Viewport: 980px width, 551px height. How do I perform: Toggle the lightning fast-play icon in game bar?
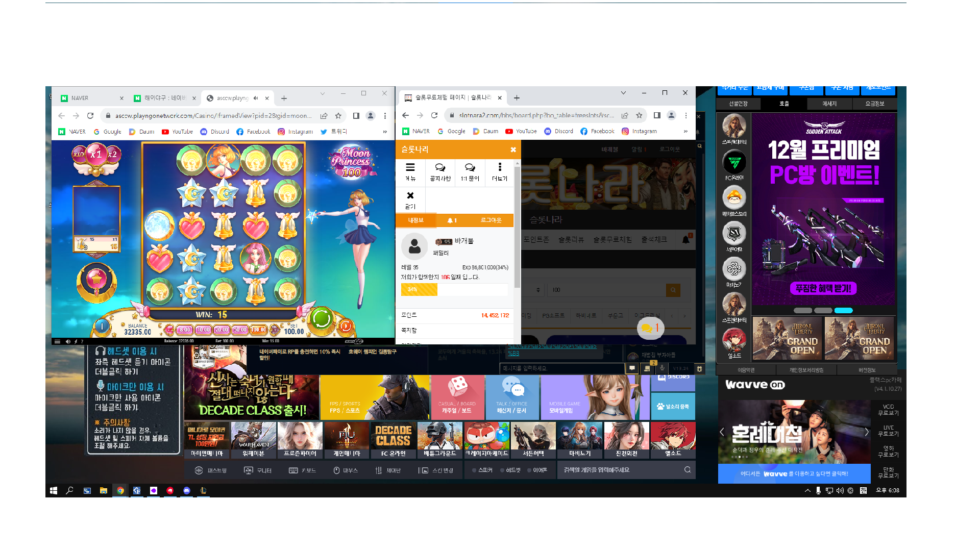(x=76, y=341)
